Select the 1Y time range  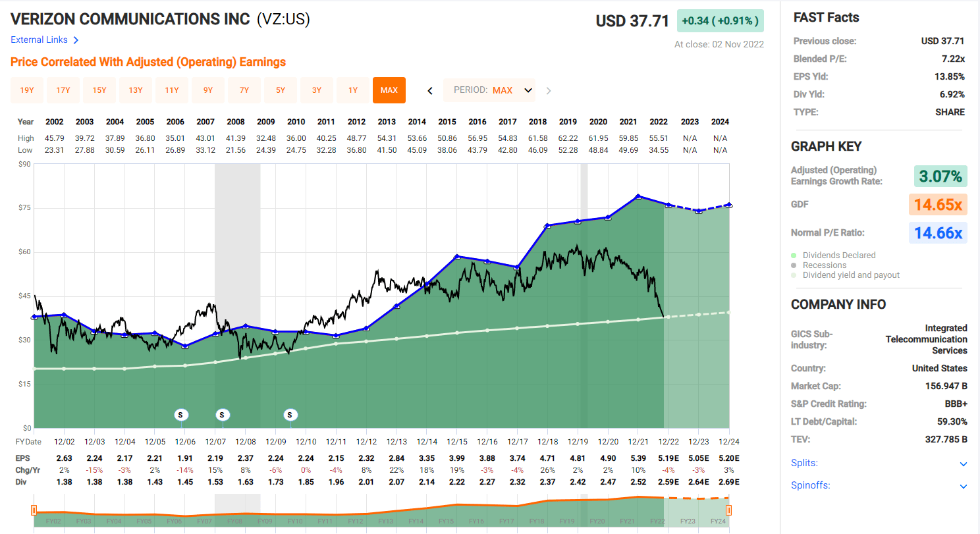(x=353, y=90)
